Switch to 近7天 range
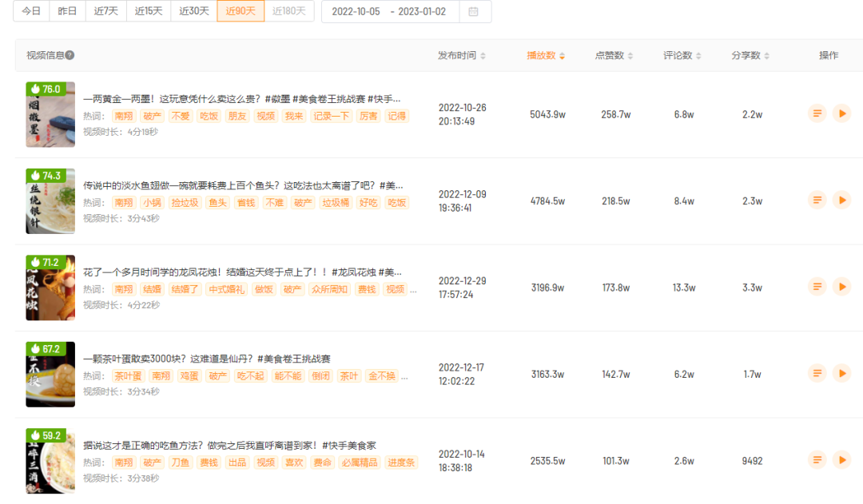This screenshot has height=504, width=863. coord(105,11)
